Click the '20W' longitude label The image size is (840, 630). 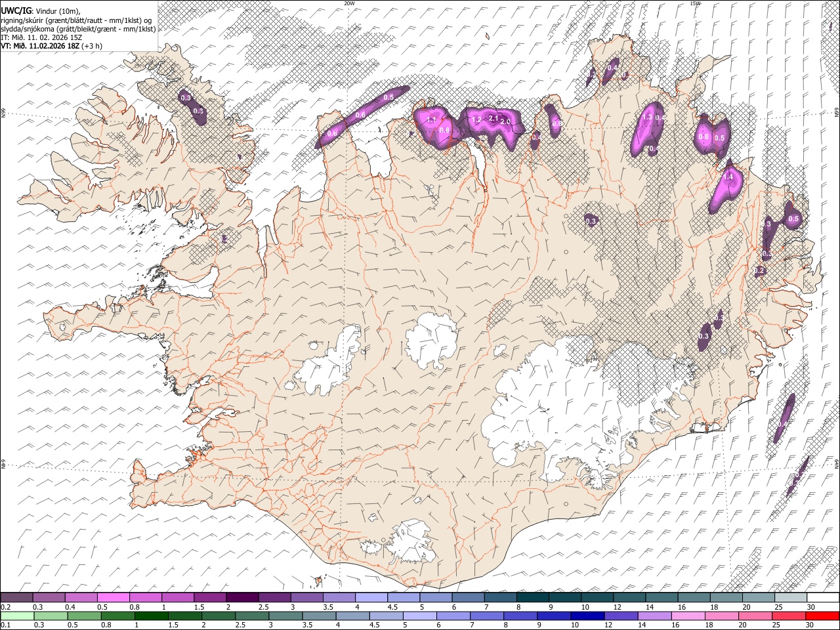349,3
